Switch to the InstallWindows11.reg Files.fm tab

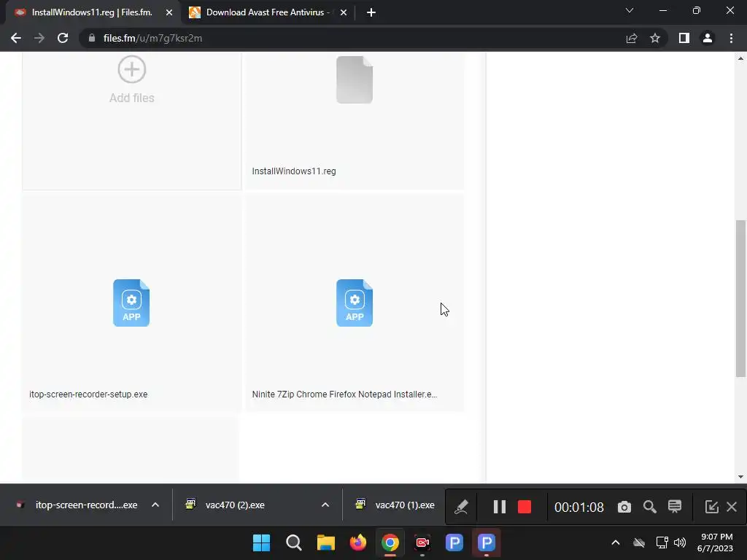pyautogui.click(x=90, y=12)
